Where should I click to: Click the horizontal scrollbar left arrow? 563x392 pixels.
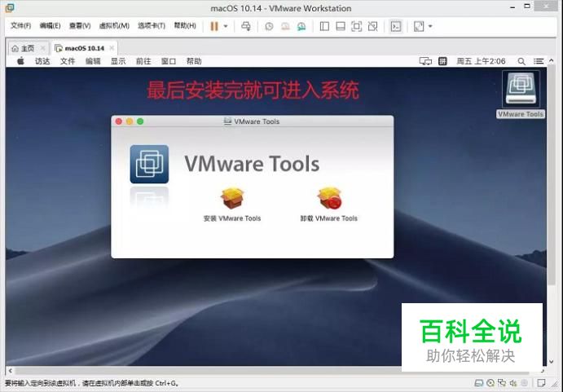pos(11,371)
